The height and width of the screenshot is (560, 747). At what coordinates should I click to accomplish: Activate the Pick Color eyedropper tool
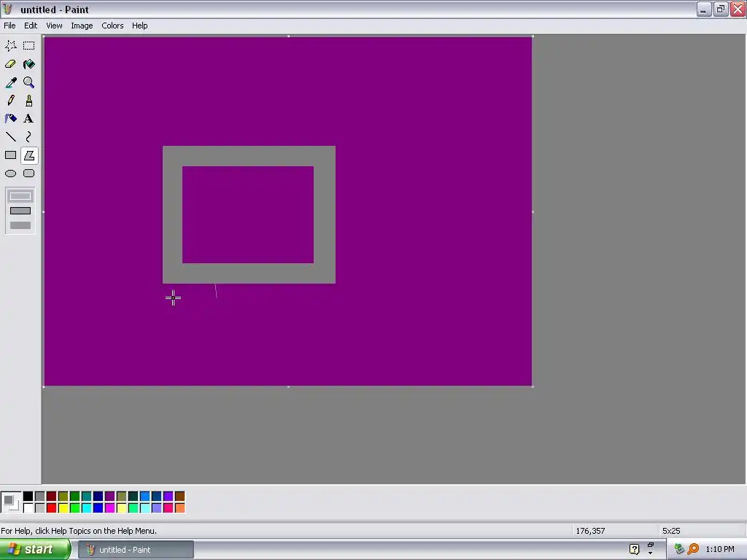click(10, 82)
